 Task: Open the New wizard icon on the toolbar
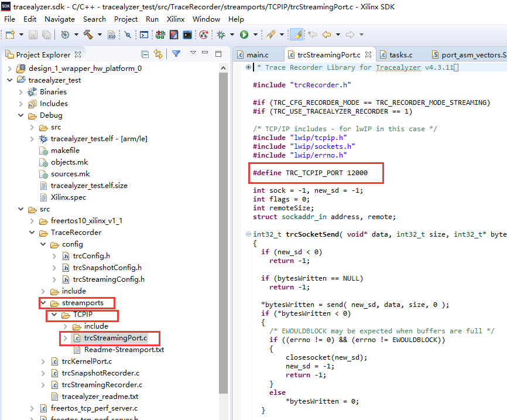(x=10, y=34)
